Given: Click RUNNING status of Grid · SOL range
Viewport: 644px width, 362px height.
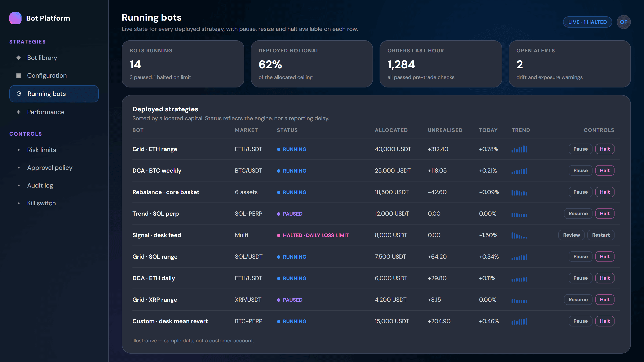Looking at the screenshot, I should [x=292, y=257].
